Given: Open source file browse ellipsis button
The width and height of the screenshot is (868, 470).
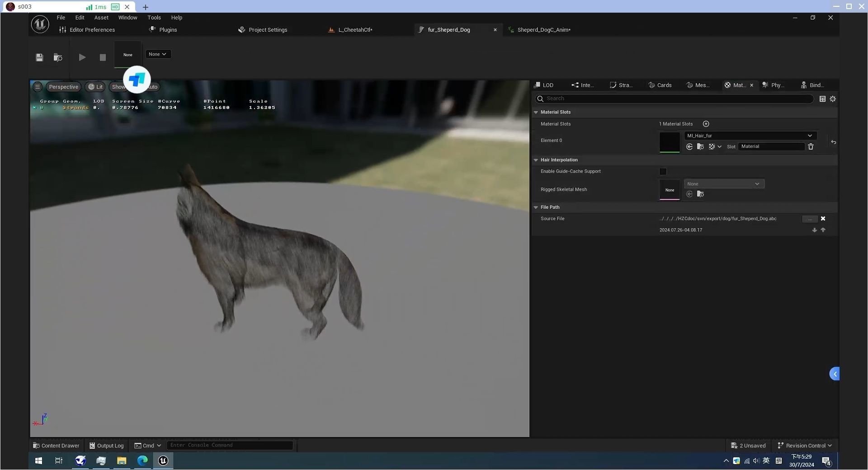Looking at the screenshot, I should click(810, 219).
